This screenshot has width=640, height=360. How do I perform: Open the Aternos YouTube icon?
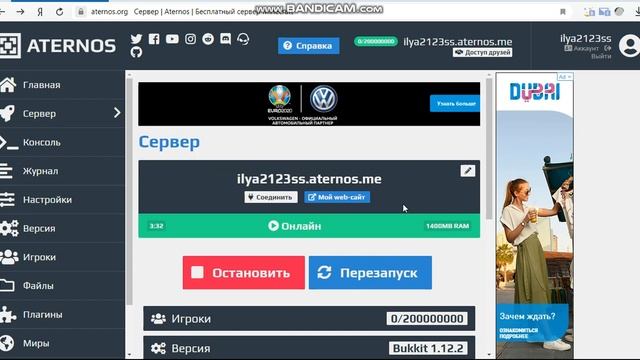pyautogui.click(x=172, y=39)
